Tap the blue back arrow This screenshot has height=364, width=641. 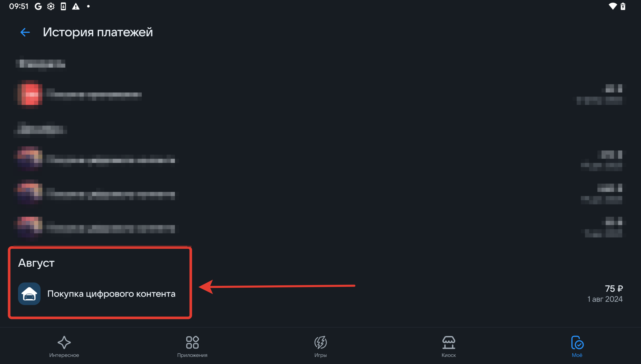coord(25,32)
